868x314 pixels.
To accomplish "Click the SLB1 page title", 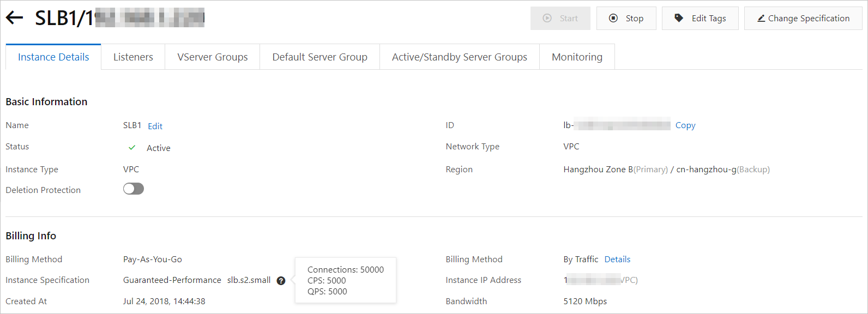I will pos(119,18).
